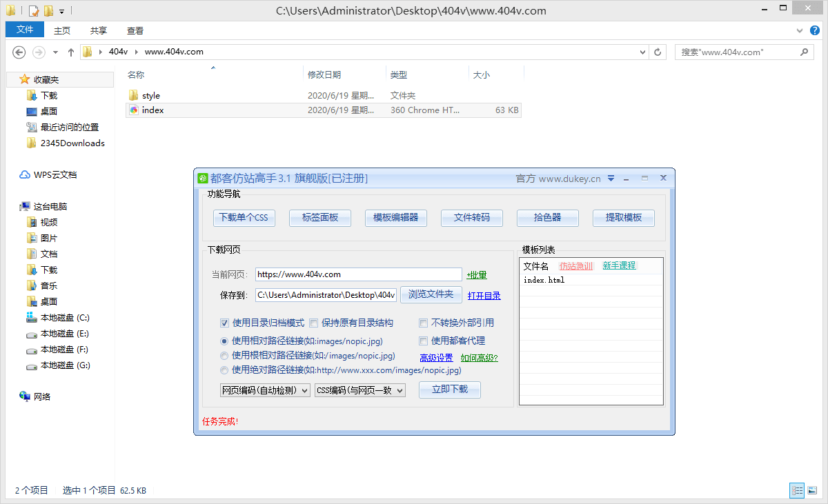Image resolution: width=828 pixels, height=504 pixels.
Task: Click 下载单个CSS to download a single CSS
Action: pyautogui.click(x=244, y=218)
